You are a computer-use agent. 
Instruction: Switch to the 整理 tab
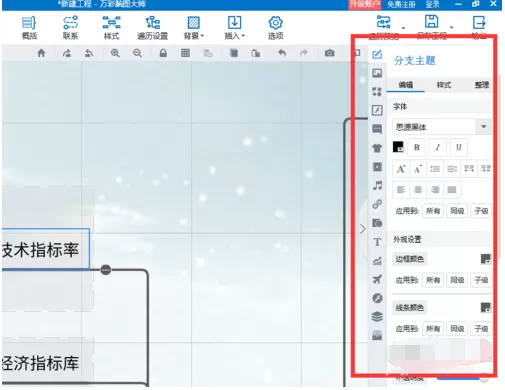pyautogui.click(x=482, y=85)
